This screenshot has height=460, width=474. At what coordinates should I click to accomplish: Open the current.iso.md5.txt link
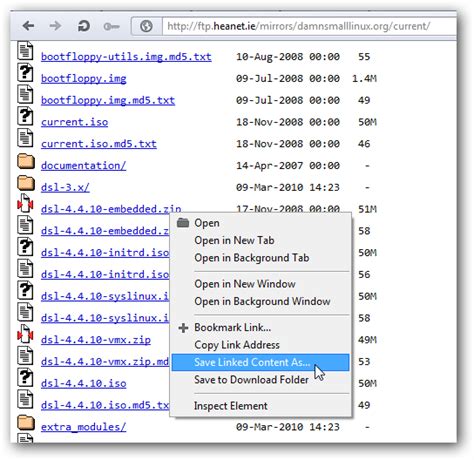pyautogui.click(x=99, y=144)
